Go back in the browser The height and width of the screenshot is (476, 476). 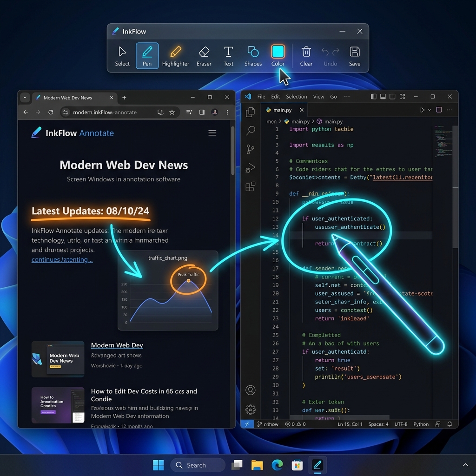pos(26,112)
